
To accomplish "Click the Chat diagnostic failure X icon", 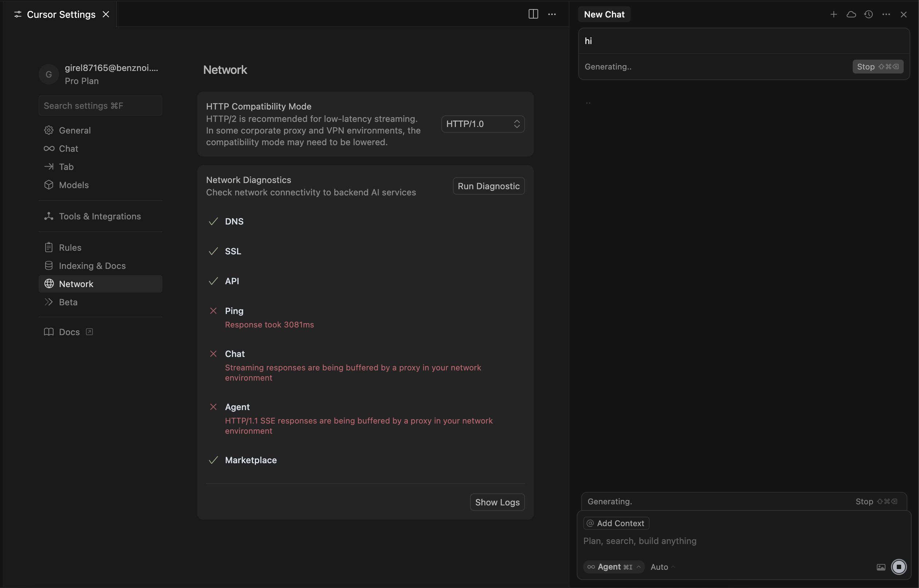I will 213,354.
